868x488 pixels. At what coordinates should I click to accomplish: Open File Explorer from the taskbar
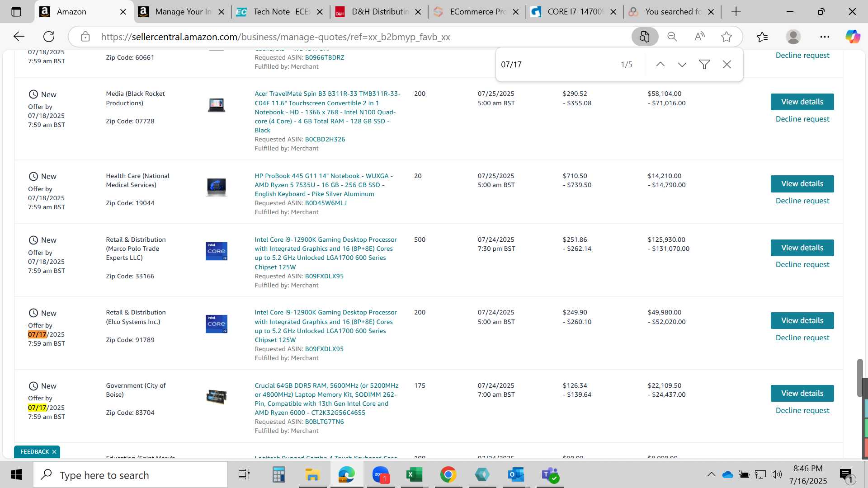click(x=312, y=475)
